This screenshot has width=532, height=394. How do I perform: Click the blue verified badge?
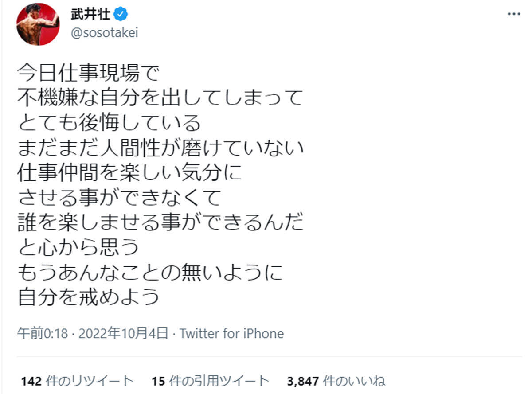coord(121,15)
